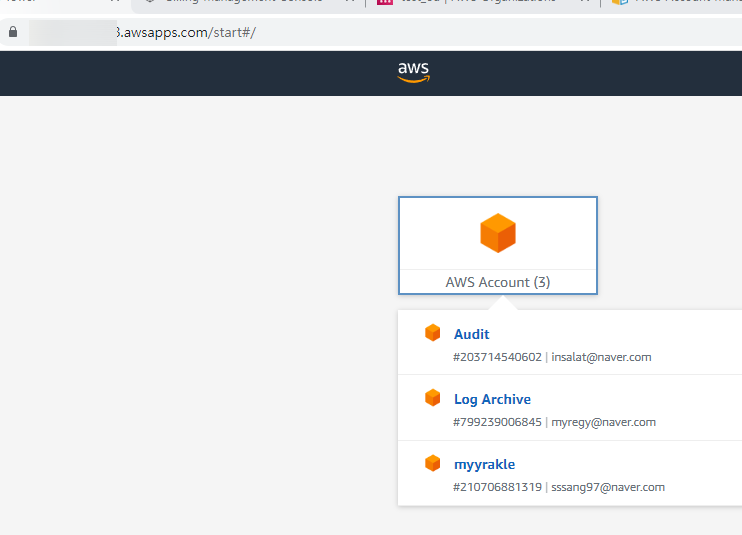Open the myyrakle account

pos(484,465)
